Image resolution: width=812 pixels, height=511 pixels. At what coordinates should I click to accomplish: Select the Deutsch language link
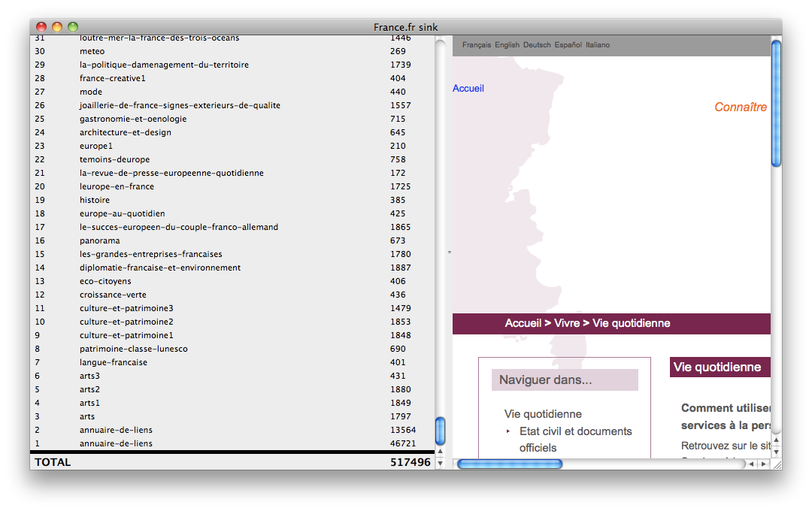(x=537, y=45)
